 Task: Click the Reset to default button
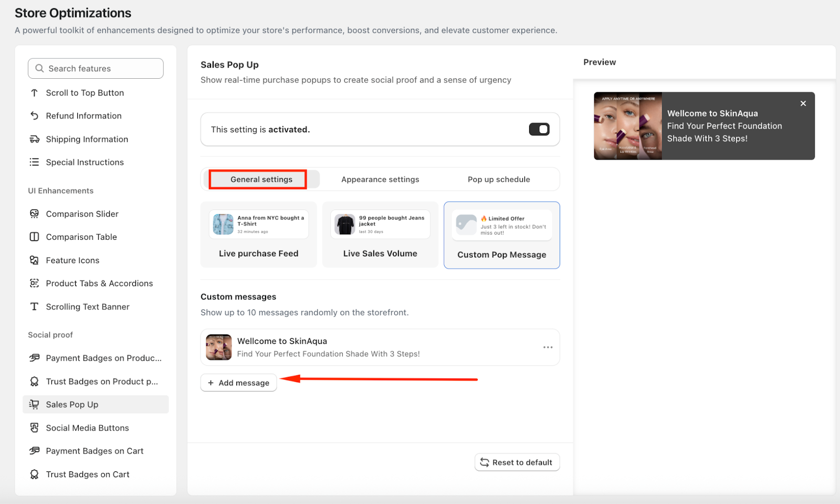click(x=517, y=463)
